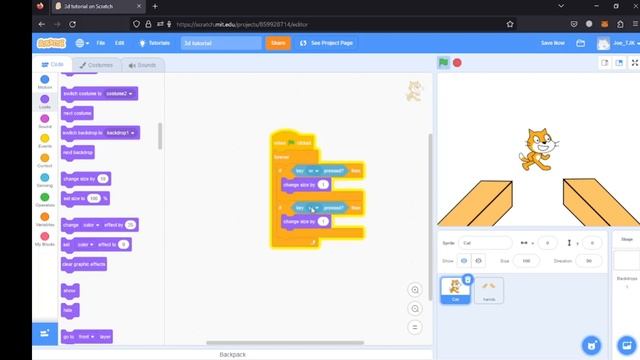
Task: Select the Operators block category
Action: point(45,200)
